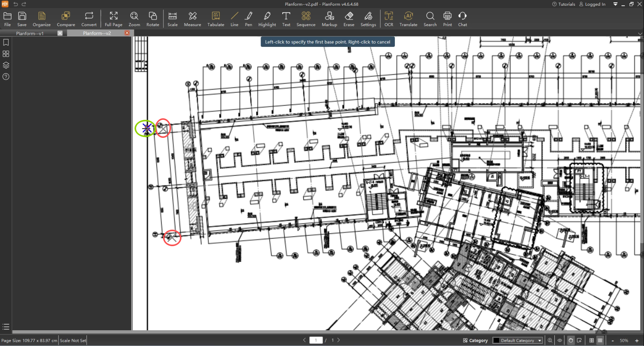Open the Layers panel in sidebar
The width and height of the screenshot is (644, 346).
click(6, 65)
